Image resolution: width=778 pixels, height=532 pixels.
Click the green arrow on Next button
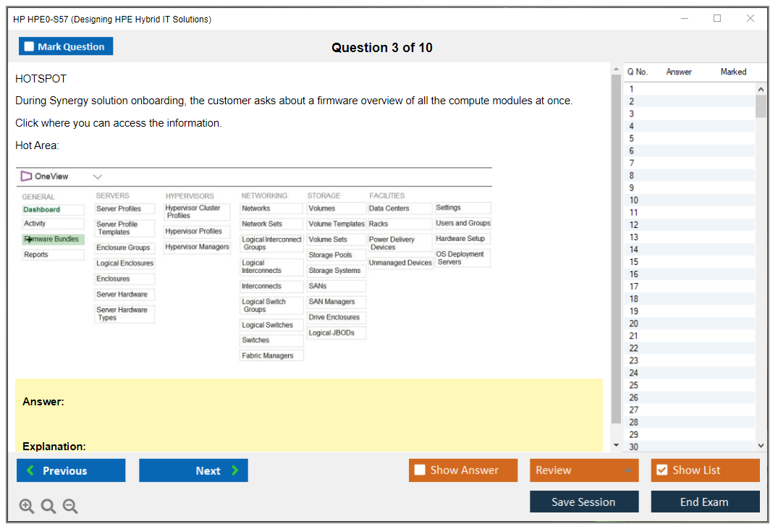[x=235, y=470]
